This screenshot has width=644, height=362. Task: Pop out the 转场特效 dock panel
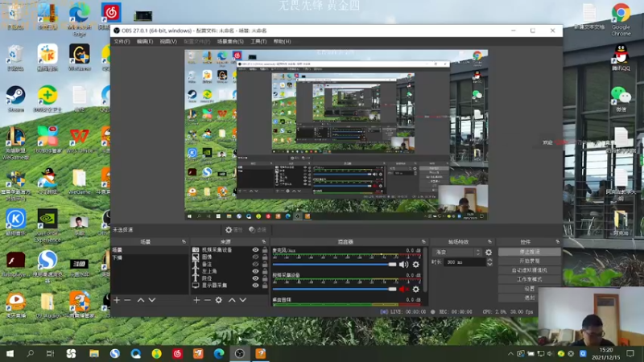489,242
